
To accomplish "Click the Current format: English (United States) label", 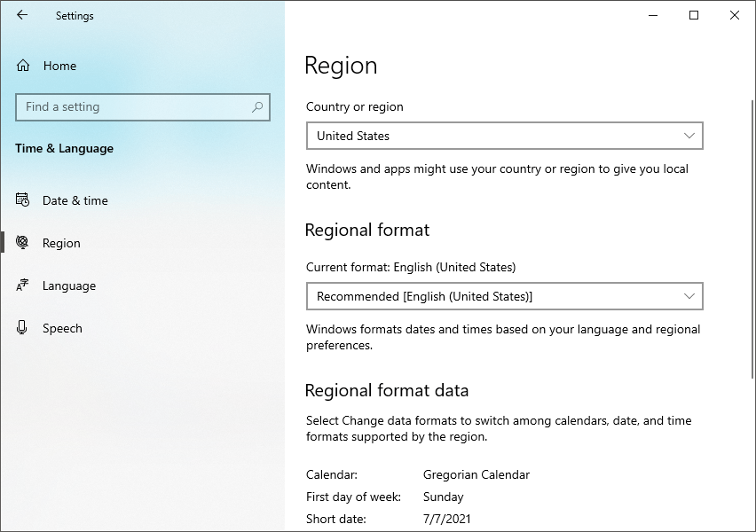I will coord(411,268).
